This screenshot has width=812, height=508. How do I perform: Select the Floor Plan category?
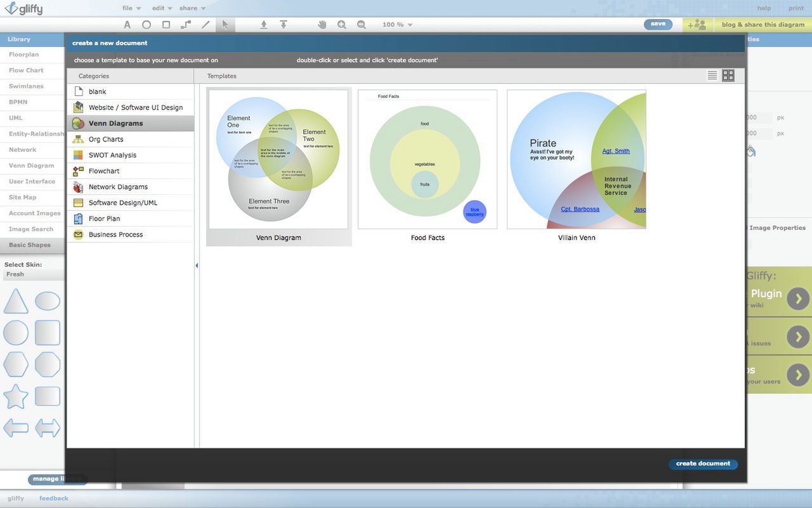(x=131, y=218)
